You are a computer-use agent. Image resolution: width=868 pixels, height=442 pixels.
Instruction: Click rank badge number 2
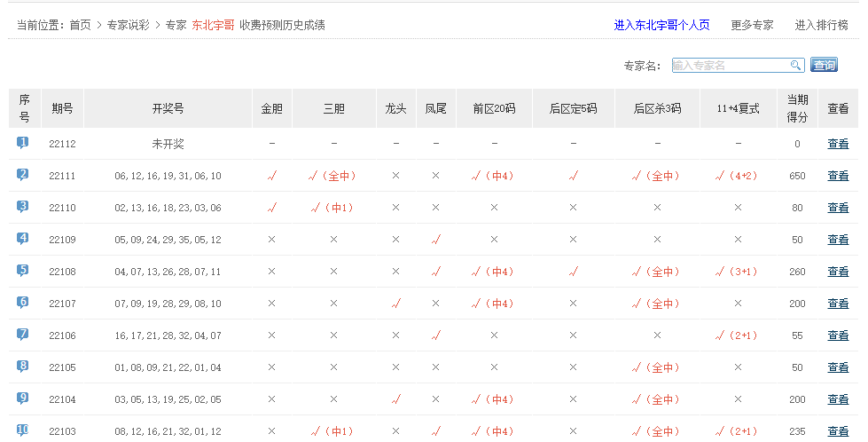tap(23, 175)
